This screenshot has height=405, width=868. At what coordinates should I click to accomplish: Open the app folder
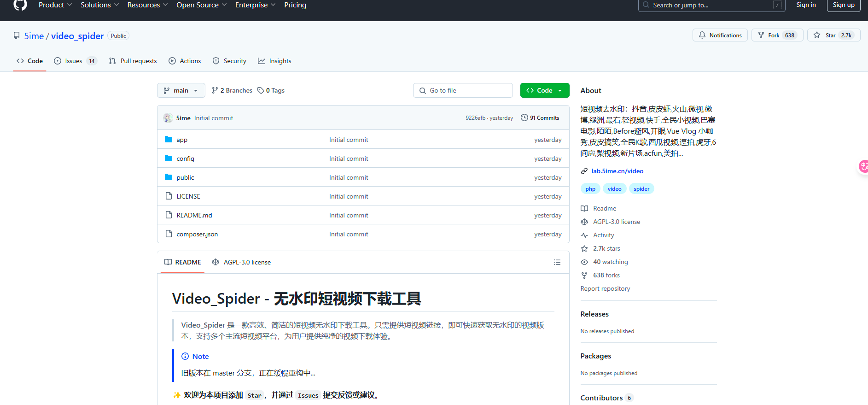(x=182, y=140)
